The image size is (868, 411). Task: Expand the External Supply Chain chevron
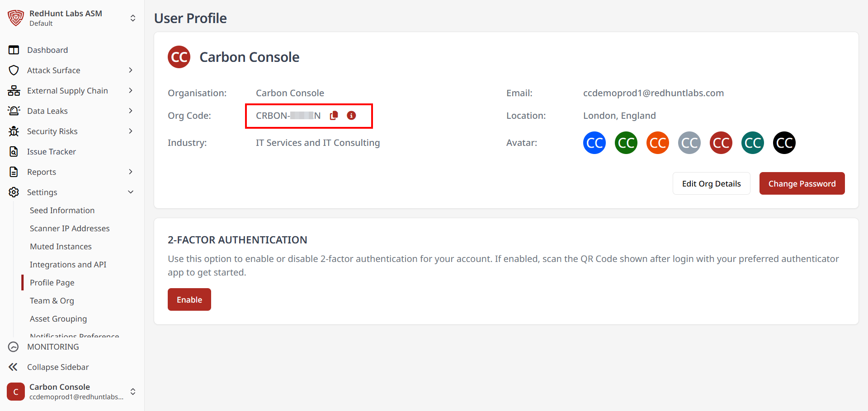point(131,90)
